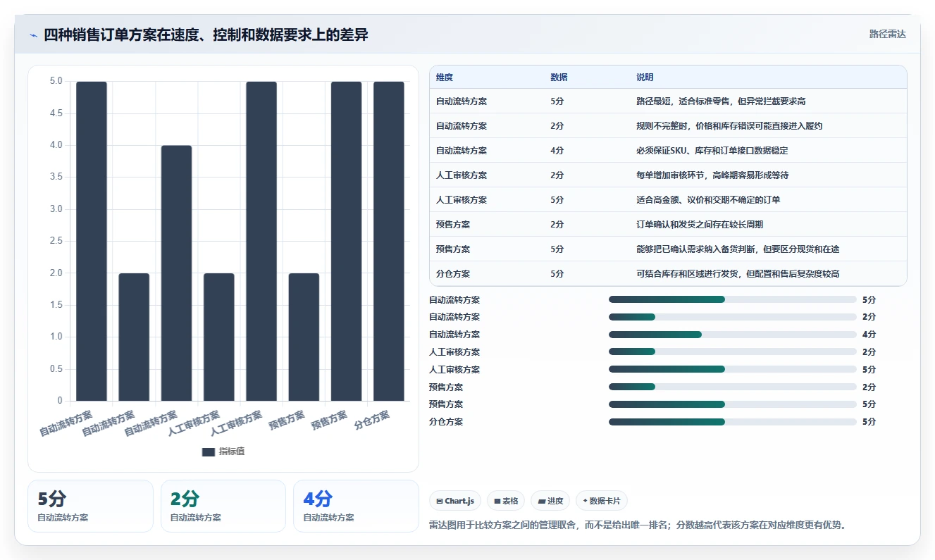The height and width of the screenshot is (560, 935).
Task: Click the 人工审核方案 progress bar showing 5分
Action: [x=733, y=370]
